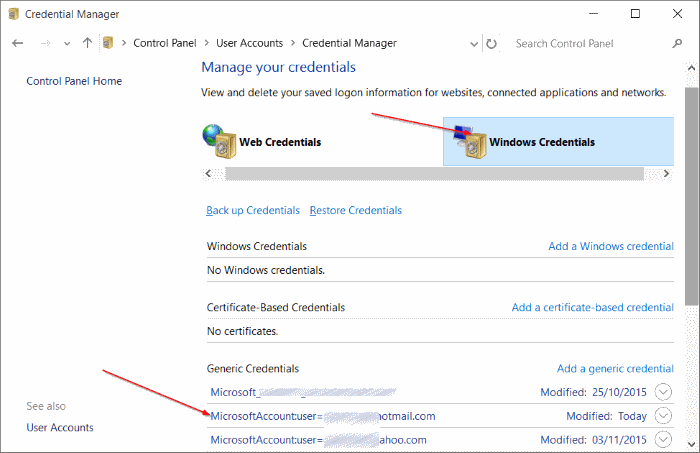Image resolution: width=700 pixels, height=453 pixels.
Task: Click the Credential Manager title bar icon
Action: [14, 14]
